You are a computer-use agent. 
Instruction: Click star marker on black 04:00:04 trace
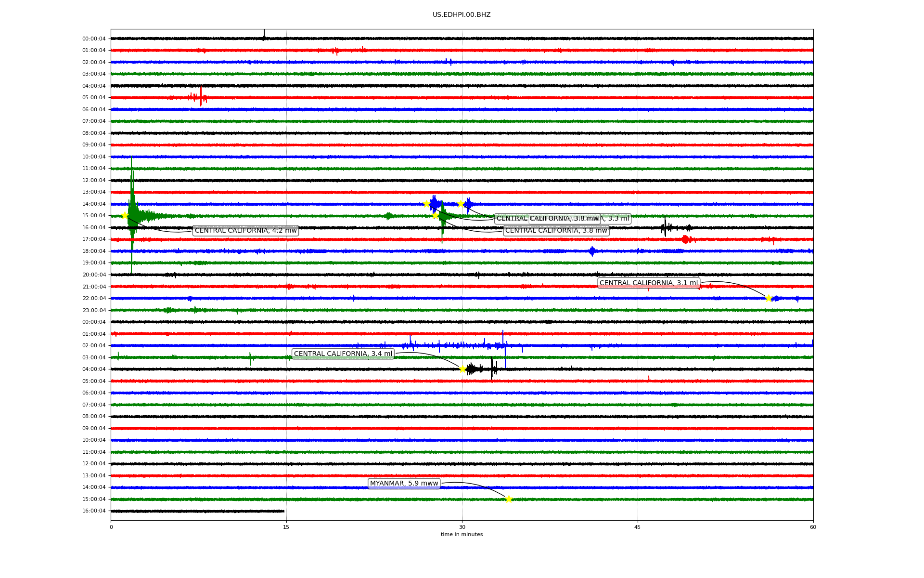click(x=462, y=369)
